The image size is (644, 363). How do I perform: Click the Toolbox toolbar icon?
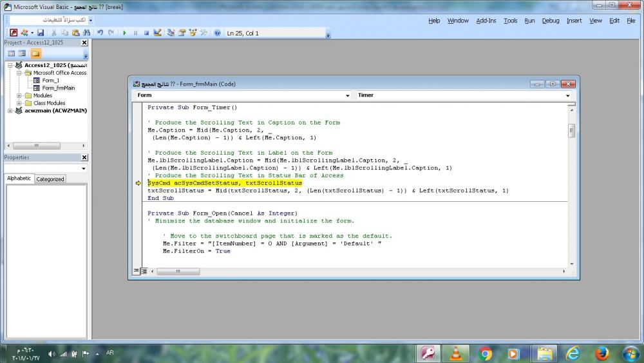coord(204,32)
